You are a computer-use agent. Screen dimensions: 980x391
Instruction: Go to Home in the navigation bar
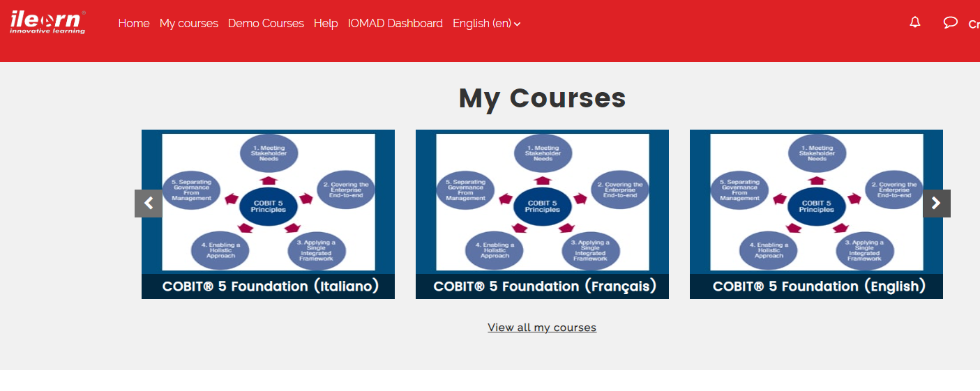[134, 23]
